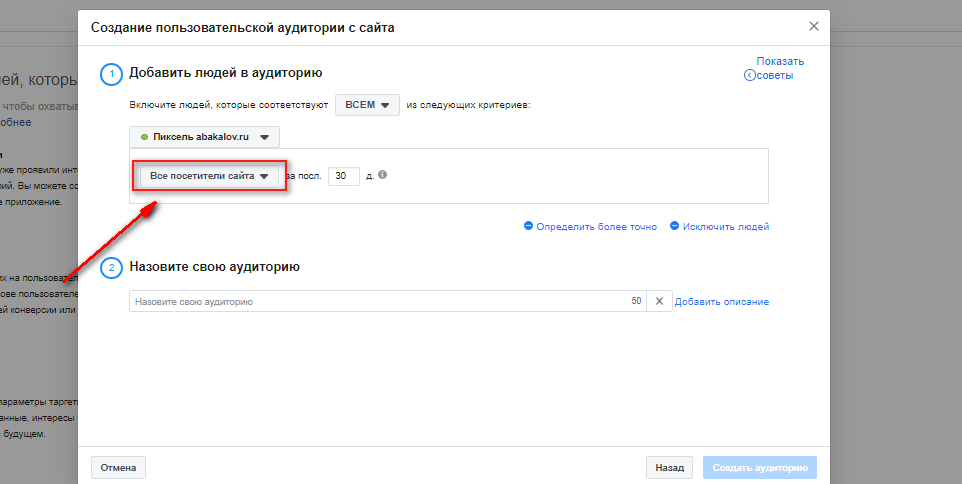Click the step 1 circle number icon

112,75
